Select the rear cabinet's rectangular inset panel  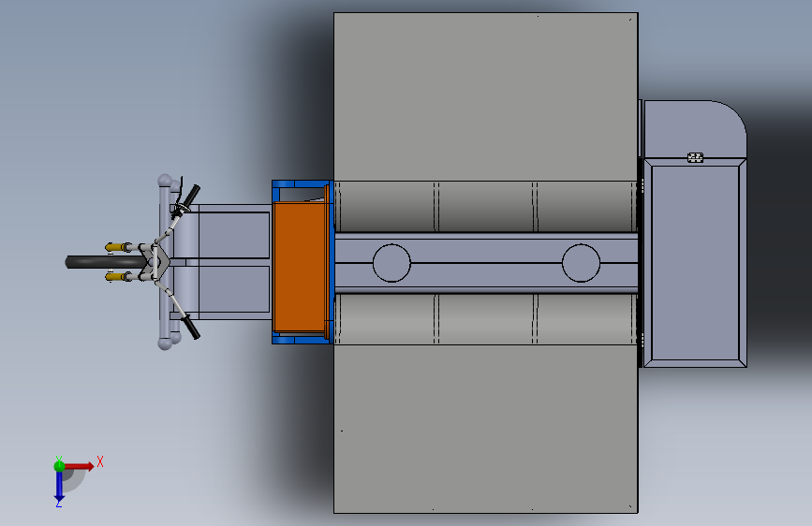(695, 263)
